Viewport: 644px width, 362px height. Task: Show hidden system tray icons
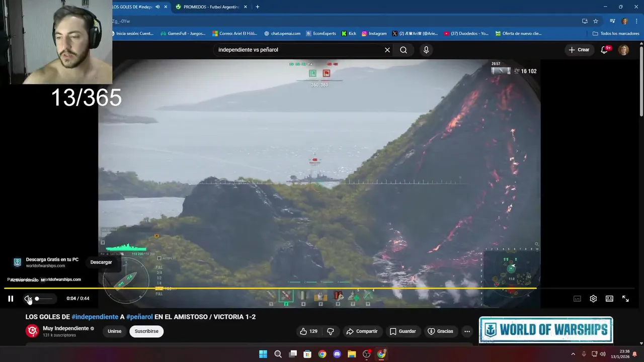573,354
